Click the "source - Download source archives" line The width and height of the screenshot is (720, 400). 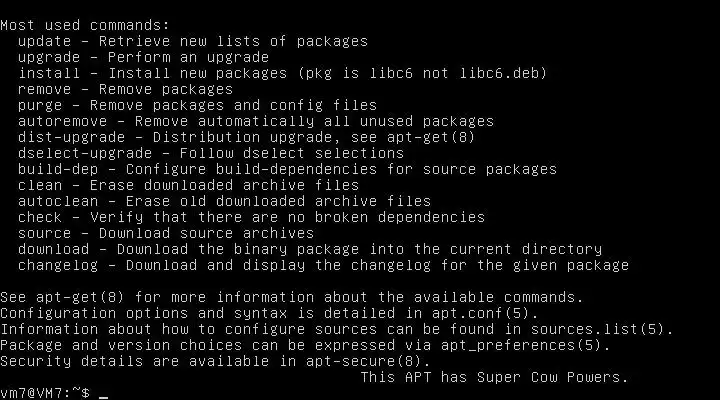click(x=165, y=233)
